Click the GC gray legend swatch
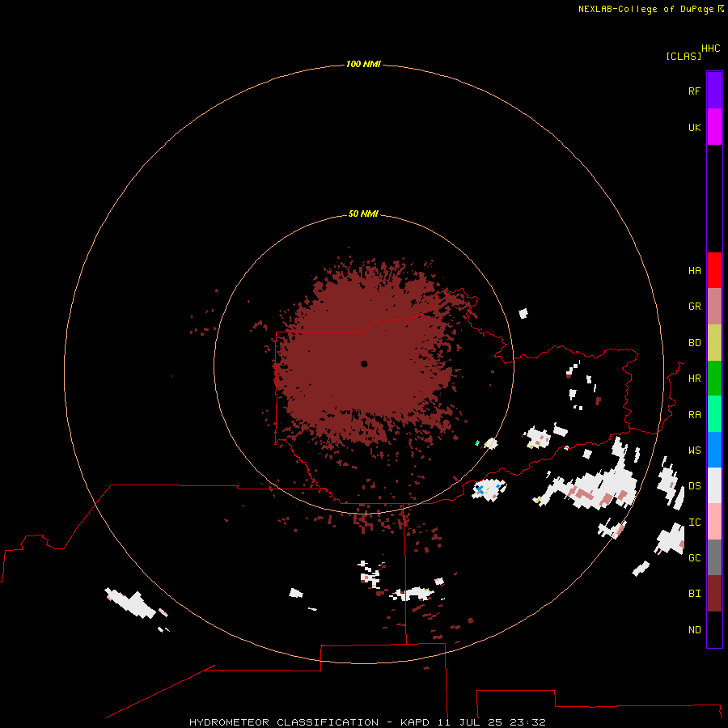Image resolution: width=728 pixels, height=728 pixels. (714, 557)
